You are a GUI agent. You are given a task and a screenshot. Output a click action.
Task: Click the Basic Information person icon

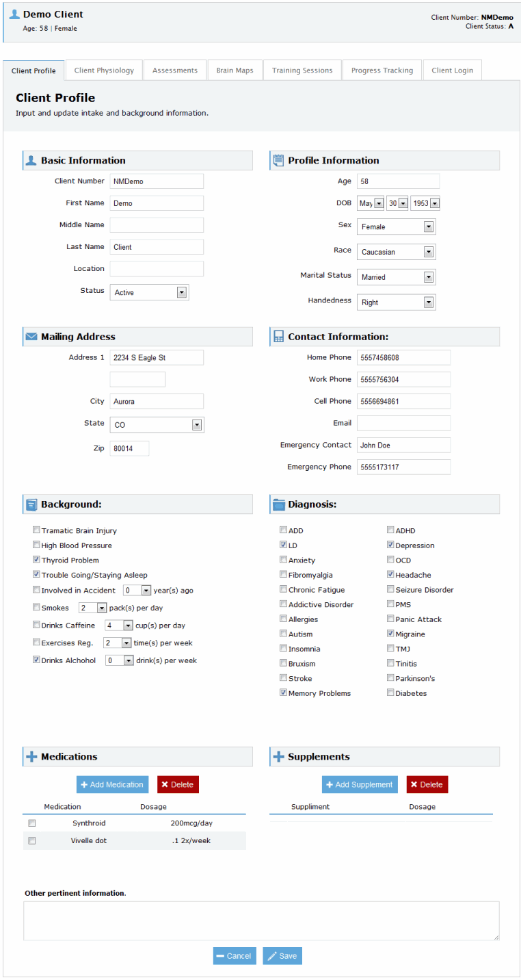click(31, 161)
